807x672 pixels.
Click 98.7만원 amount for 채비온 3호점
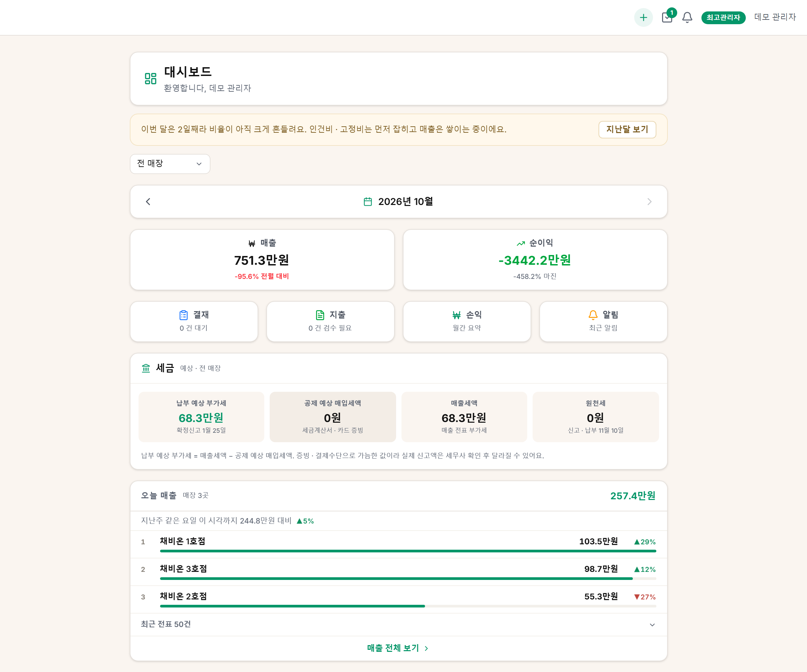[601, 569]
